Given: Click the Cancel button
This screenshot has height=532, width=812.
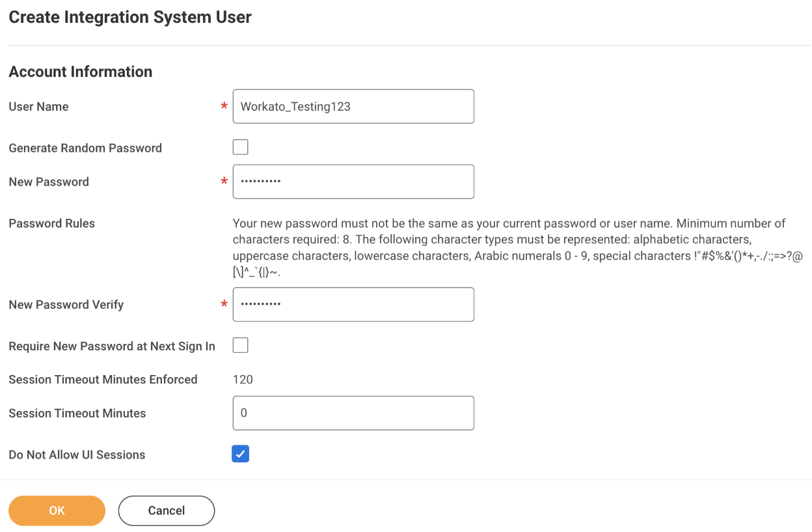Looking at the screenshot, I should pyautogui.click(x=167, y=511).
